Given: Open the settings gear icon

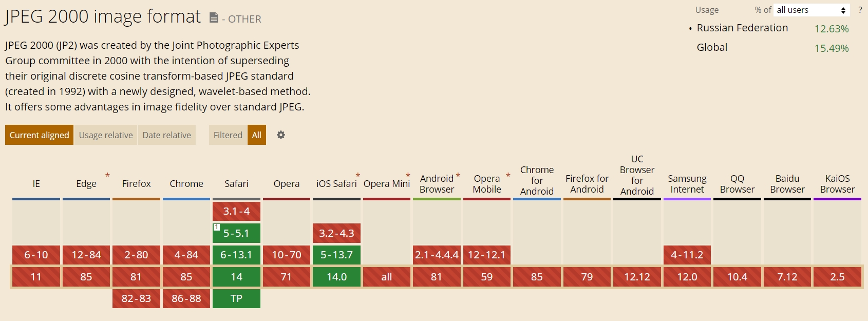Looking at the screenshot, I should click(x=281, y=135).
